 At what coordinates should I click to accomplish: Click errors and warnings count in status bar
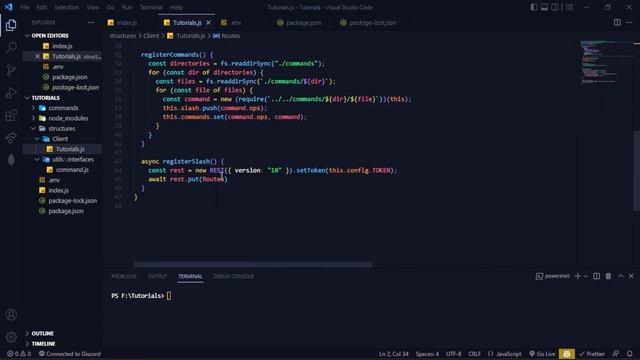[19, 354]
